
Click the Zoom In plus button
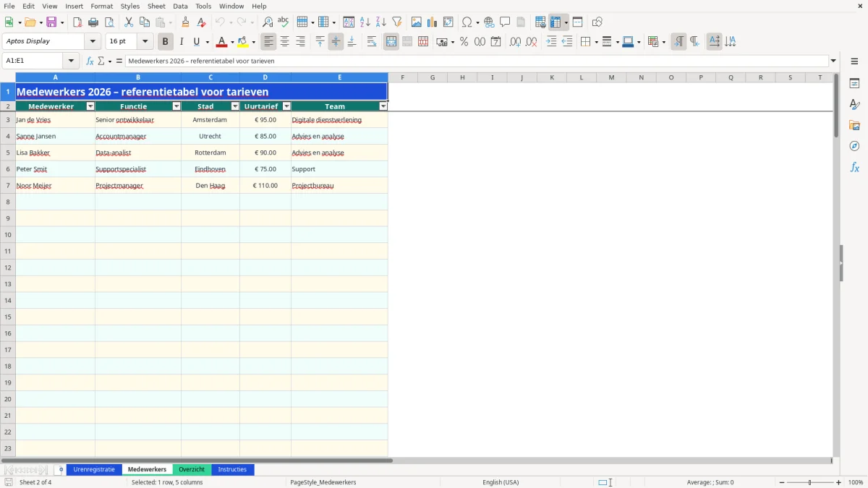coord(839,482)
